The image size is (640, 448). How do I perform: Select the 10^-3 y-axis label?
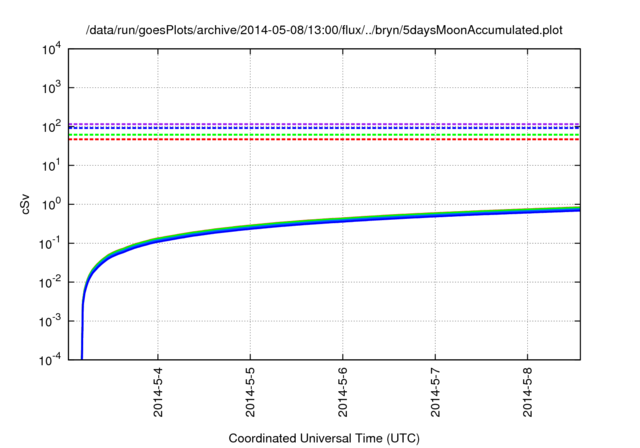(50, 321)
